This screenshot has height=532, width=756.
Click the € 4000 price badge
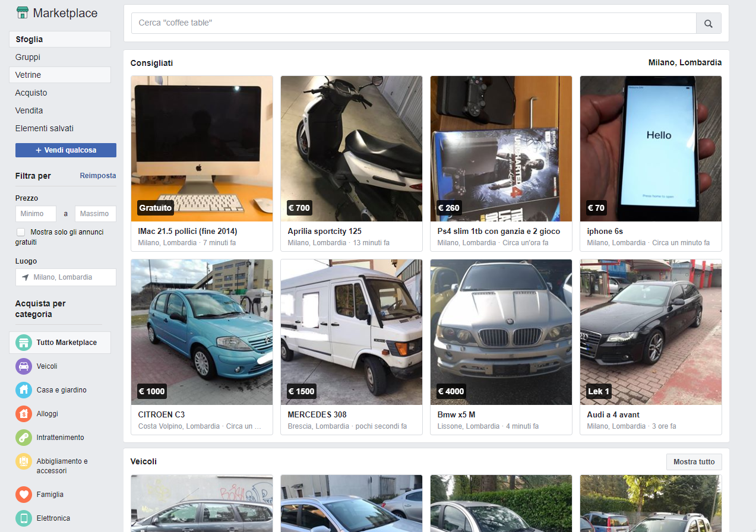click(451, 391)
